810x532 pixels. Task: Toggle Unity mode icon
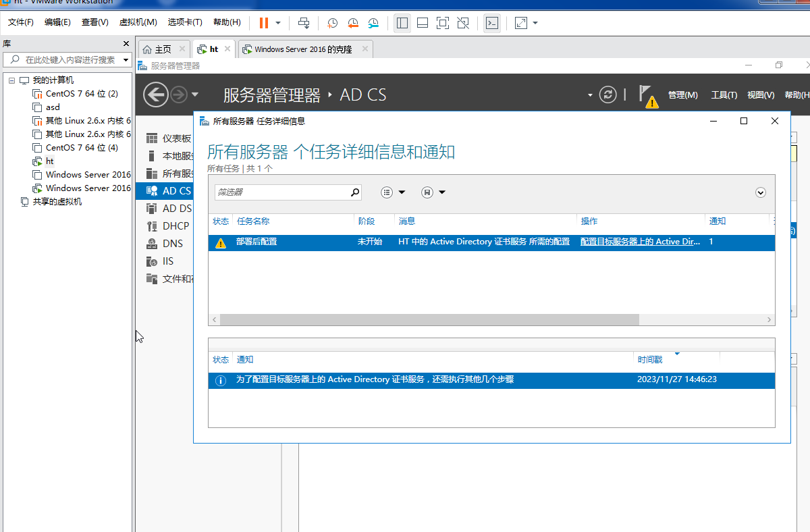463,23
